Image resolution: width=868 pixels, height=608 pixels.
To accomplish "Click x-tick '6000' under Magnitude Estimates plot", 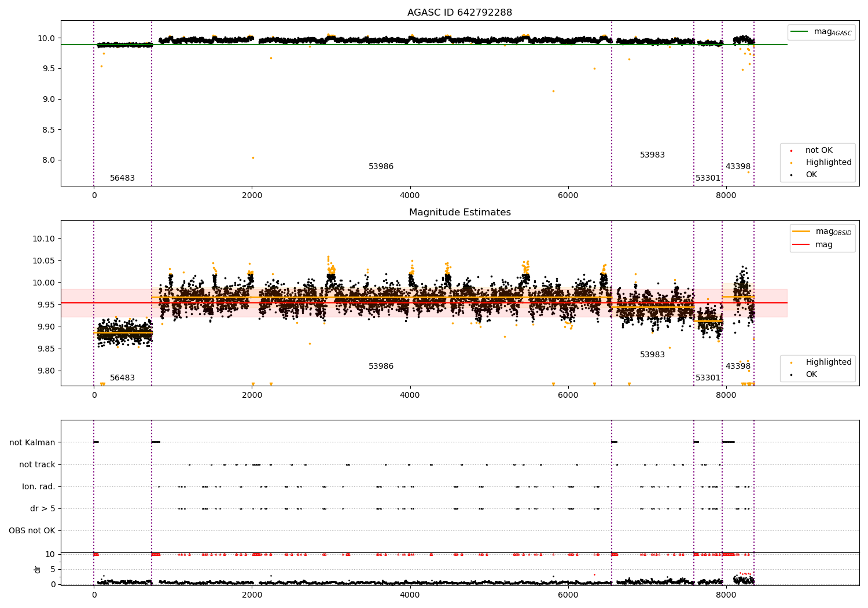I will coord(568,395).
